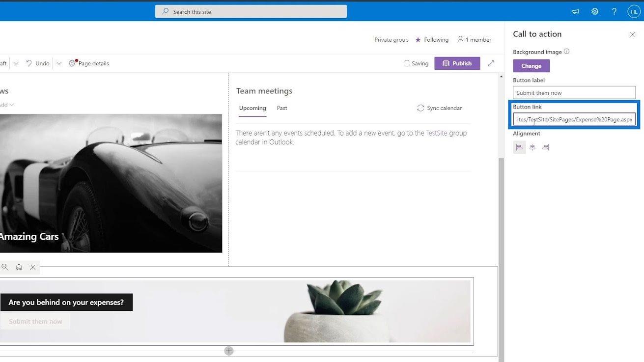The height and width of the screenshot is (362, 644).
Task: Open Page details
Action: tap(89, 63)
